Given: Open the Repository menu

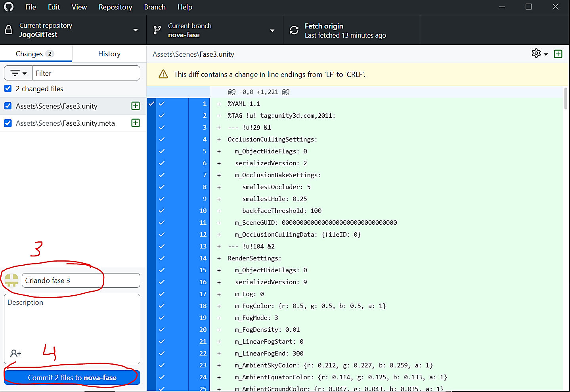Looking at the screenshot, I should [115, 7].
